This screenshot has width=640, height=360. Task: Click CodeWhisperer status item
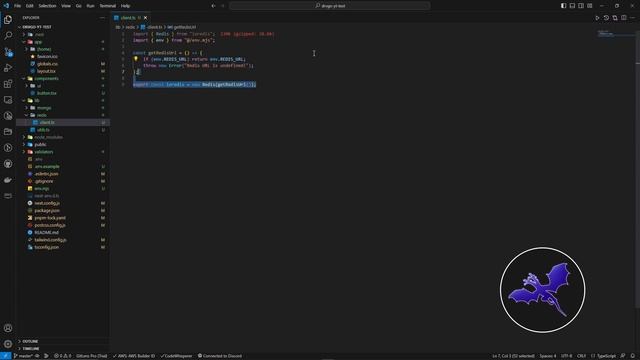click(x=176, y=356)
